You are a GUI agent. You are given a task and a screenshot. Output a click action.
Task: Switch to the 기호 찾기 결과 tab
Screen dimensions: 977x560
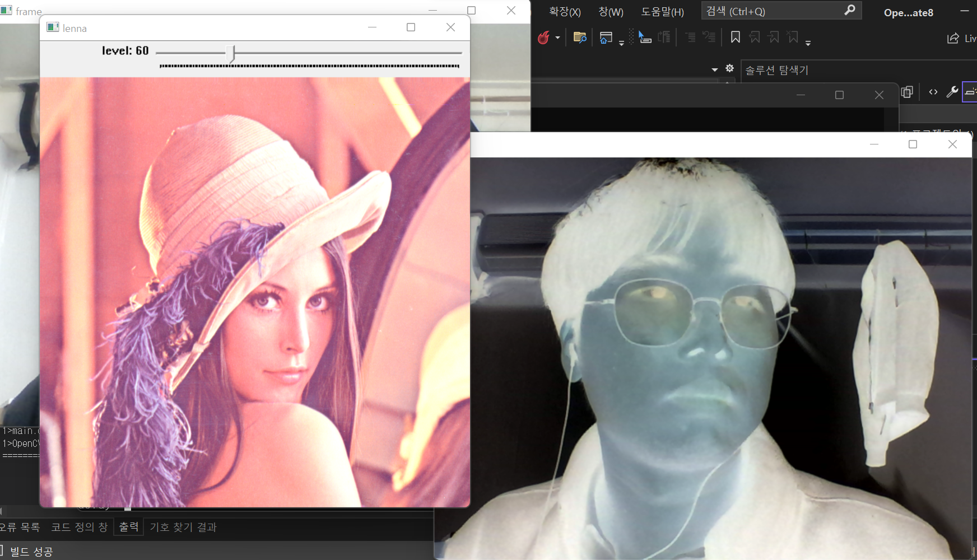[x=183, y=527]
